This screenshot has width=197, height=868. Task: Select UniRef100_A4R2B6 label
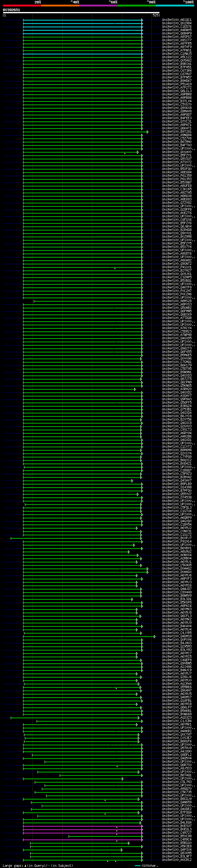coord(177,436)
